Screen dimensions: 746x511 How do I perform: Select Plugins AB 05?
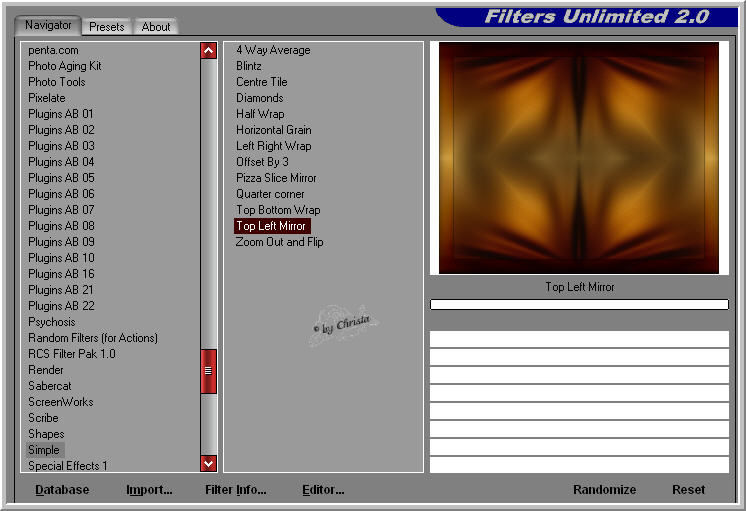[x=61, y=178]
